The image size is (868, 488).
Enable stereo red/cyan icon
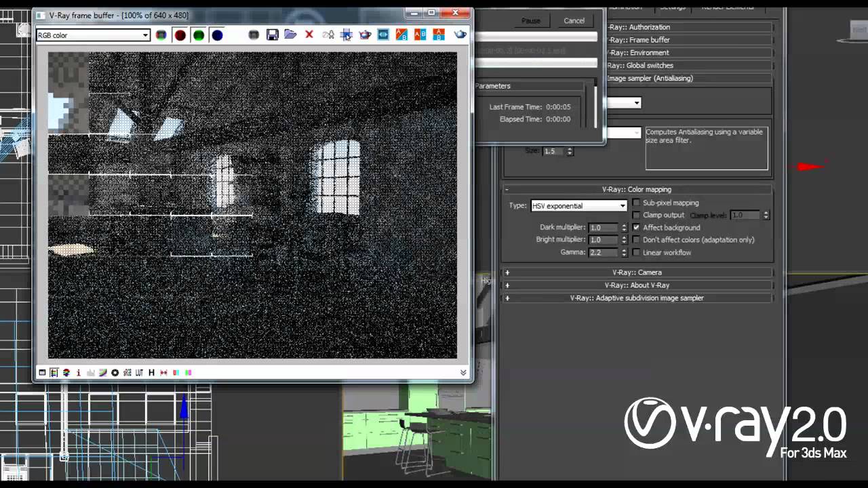(x=176, y=373)
